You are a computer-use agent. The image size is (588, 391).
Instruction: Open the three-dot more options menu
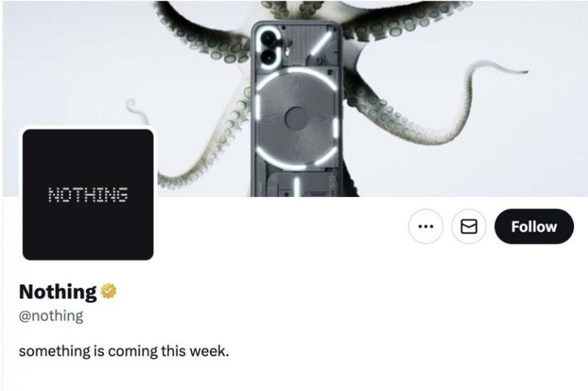[426, 226]
